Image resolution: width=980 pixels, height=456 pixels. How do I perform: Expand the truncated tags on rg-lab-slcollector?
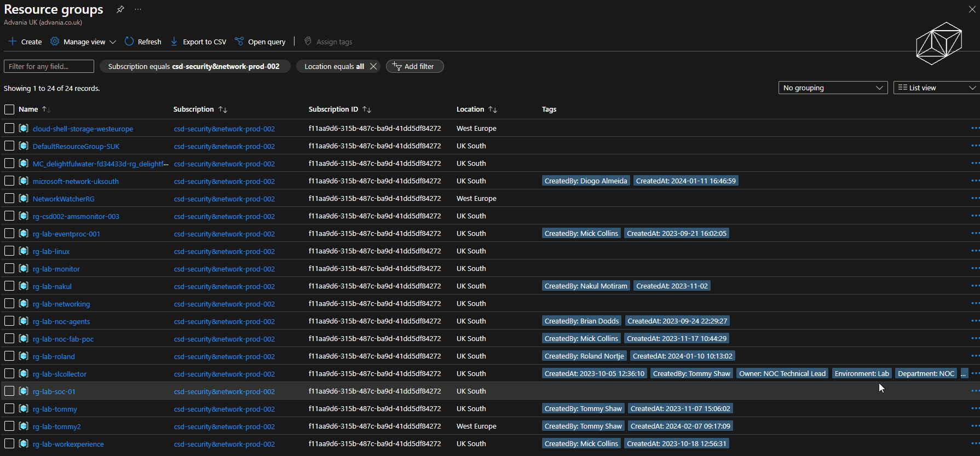[x=964, y=373]
